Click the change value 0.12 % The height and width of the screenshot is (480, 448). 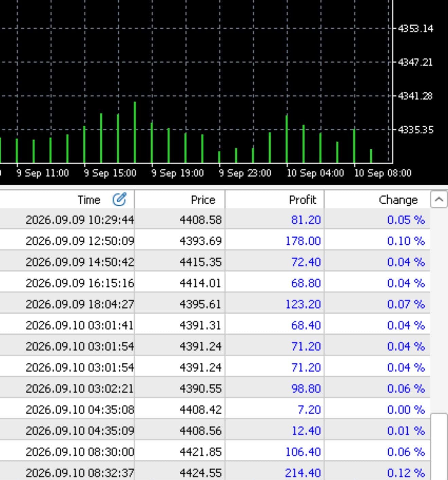(x=406, y=472)
